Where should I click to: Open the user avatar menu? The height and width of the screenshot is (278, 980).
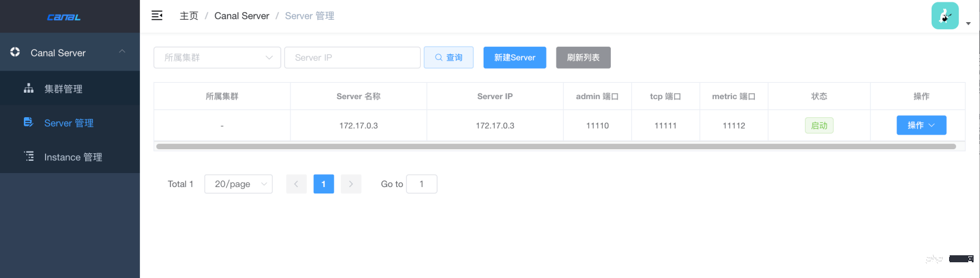click(x=945, y=16)
